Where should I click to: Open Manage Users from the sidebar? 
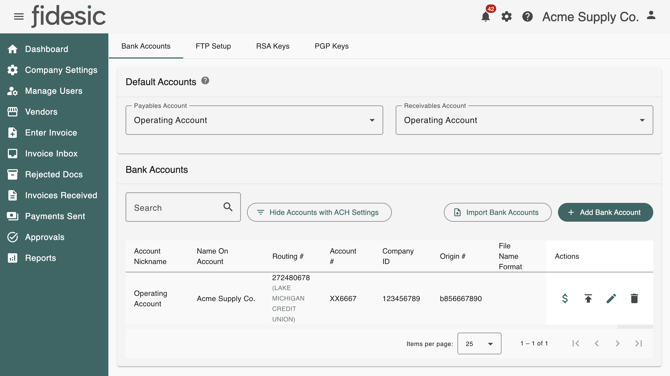click(x=54, y=91)
